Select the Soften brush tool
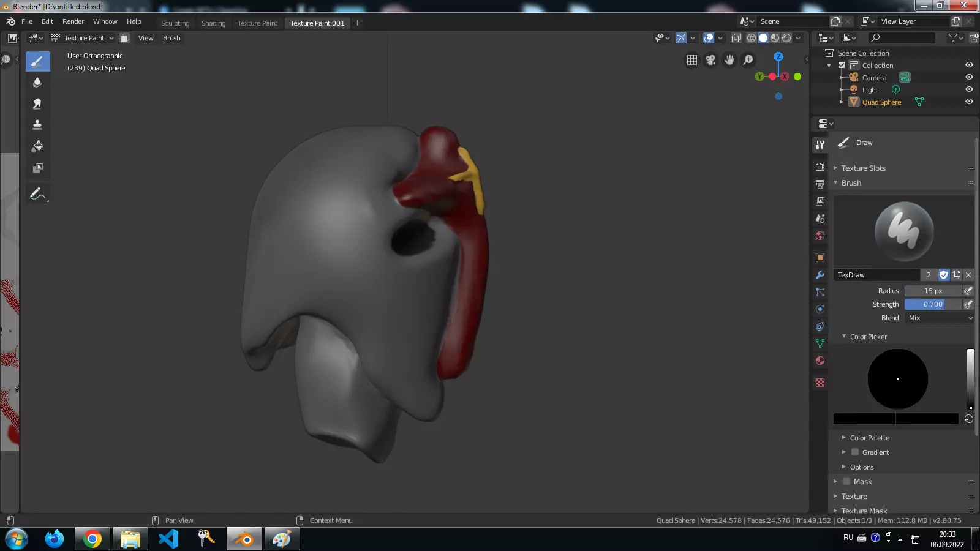 pyautogui.click(x=37, y=82)
